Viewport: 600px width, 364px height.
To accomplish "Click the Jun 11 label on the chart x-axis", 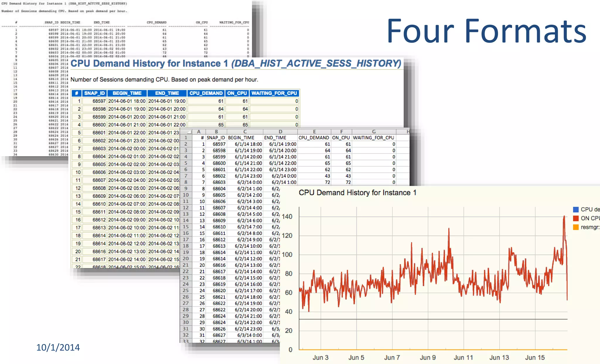I will (x=463, y=358).
